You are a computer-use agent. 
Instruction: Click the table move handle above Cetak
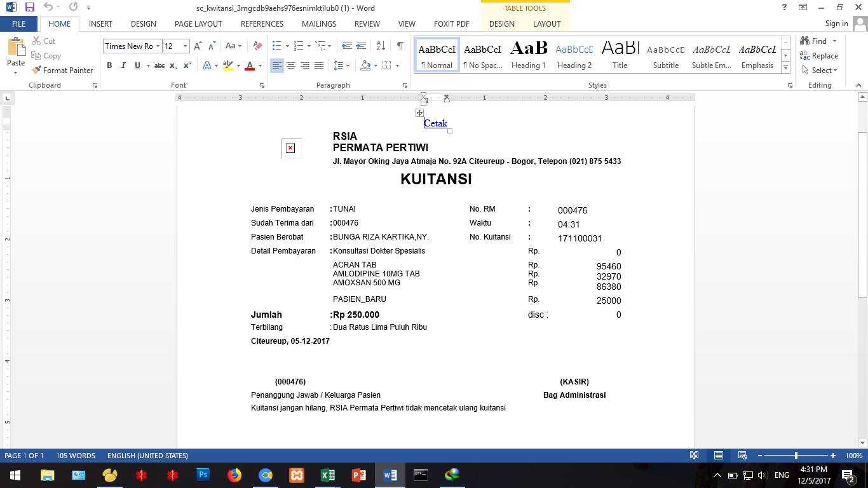(419, 112)
